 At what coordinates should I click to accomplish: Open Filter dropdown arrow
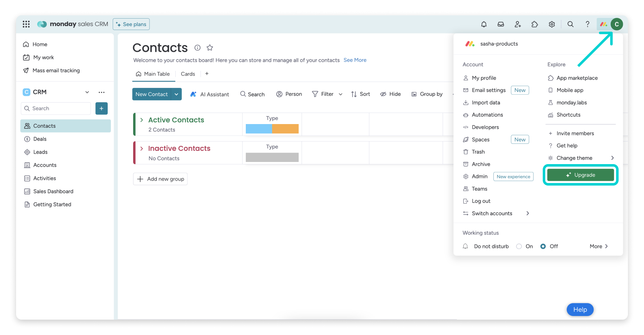pos(341,94)
